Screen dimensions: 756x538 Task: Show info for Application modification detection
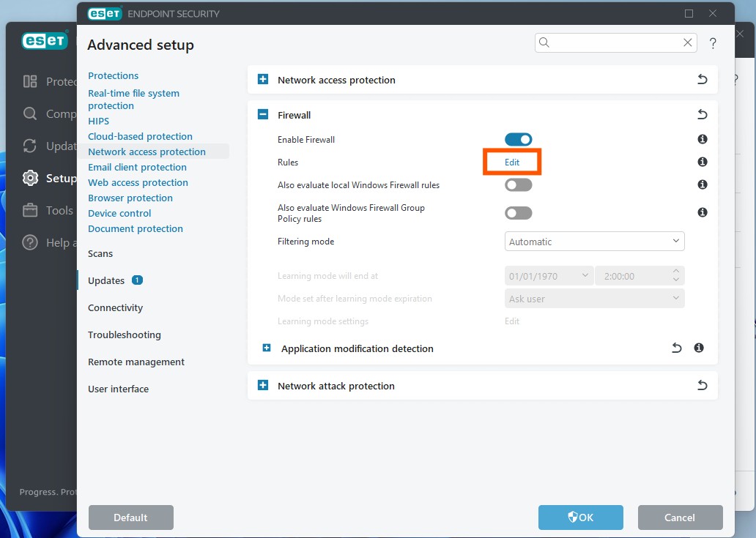699,348
